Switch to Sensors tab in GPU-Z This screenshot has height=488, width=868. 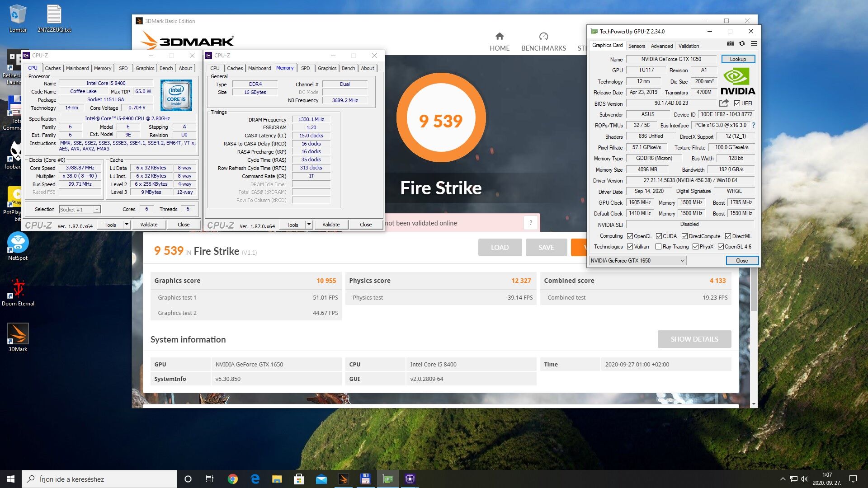637,46
